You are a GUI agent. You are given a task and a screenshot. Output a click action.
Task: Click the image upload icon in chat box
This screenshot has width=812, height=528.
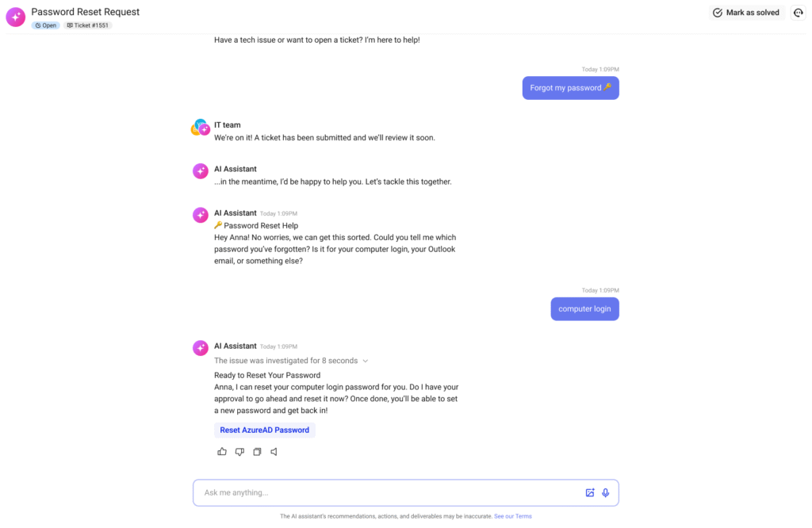590,493
